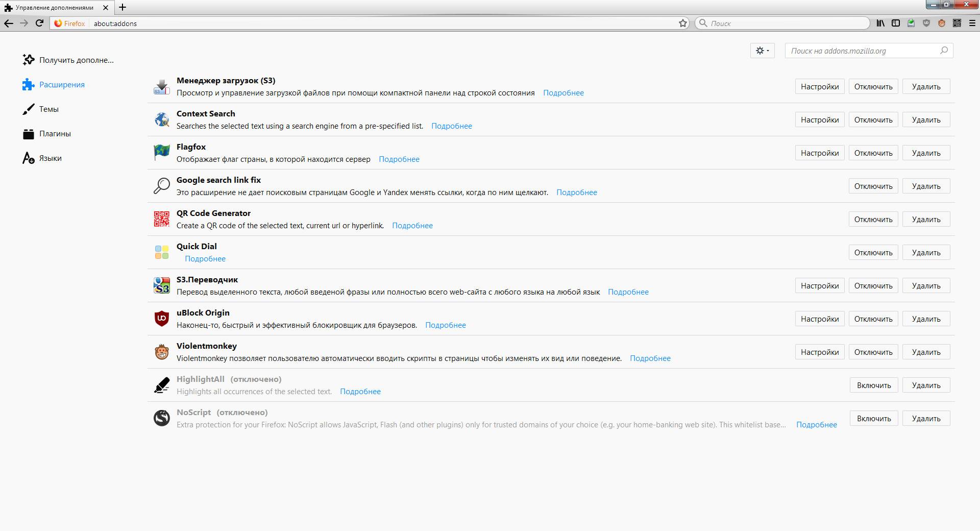This screenshot has width=980, height=531.
Task: Open the gear tools dropdown for add-ons
Action: click(763, 51)
